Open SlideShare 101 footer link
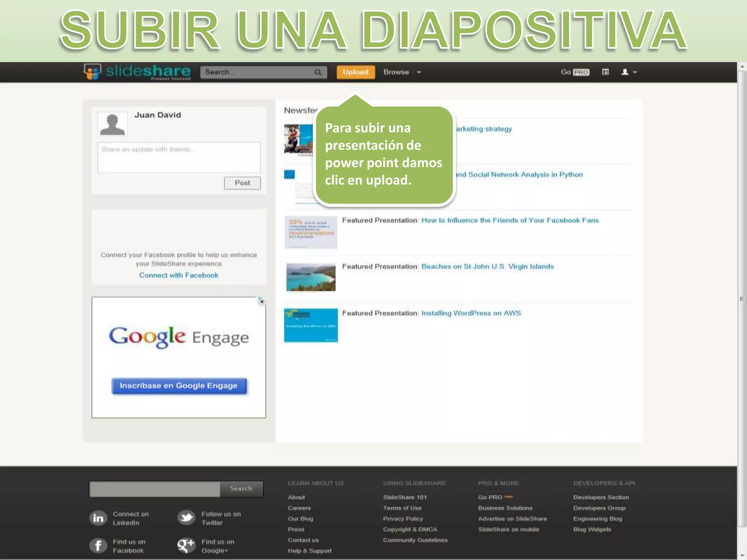 tap(405, 497)
